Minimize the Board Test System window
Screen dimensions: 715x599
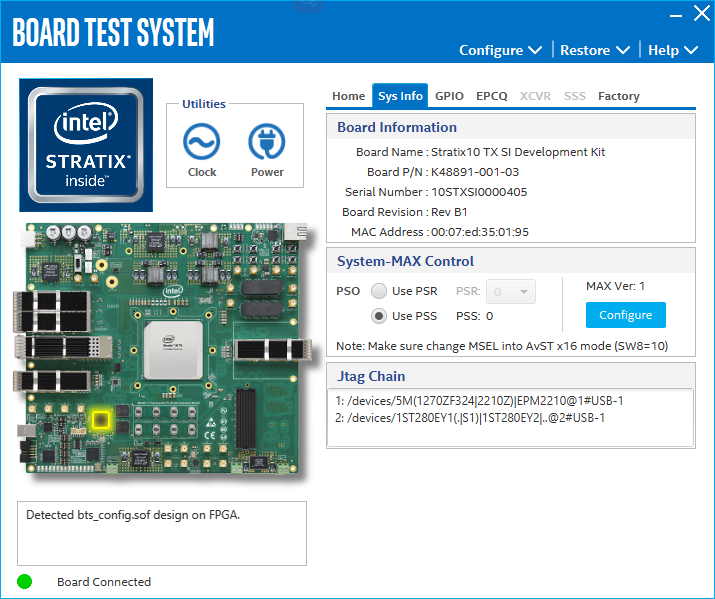[x=676, y=15]
